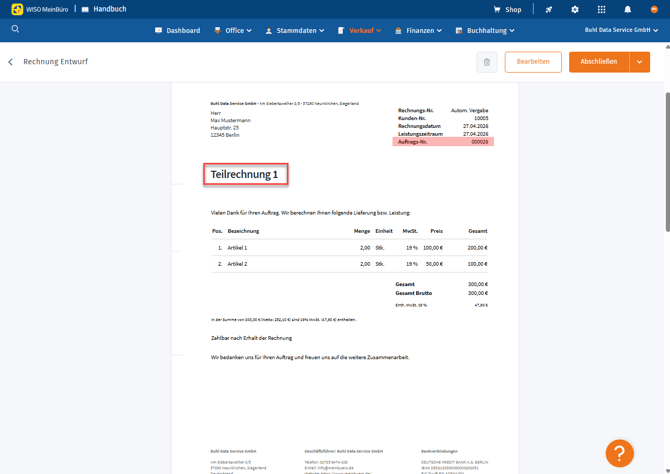Expand the Office menu dropdown

[x=233, y=31]
